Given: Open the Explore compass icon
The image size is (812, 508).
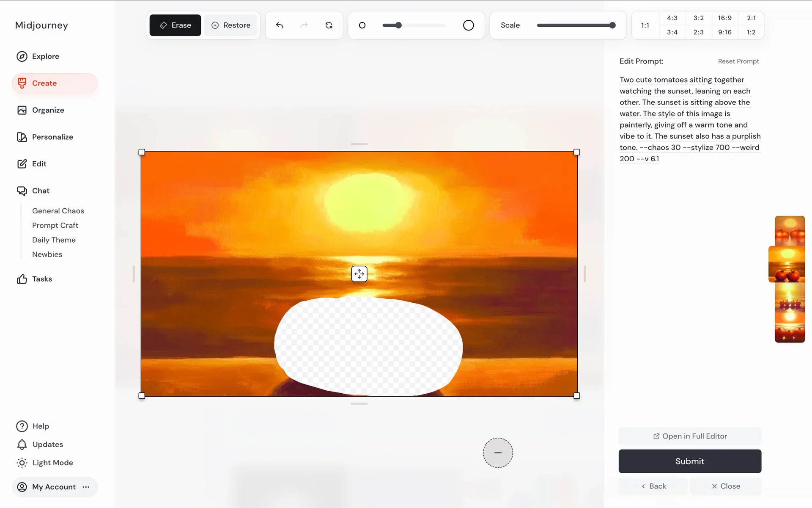Looking at the screenshot, I should 22,56.
